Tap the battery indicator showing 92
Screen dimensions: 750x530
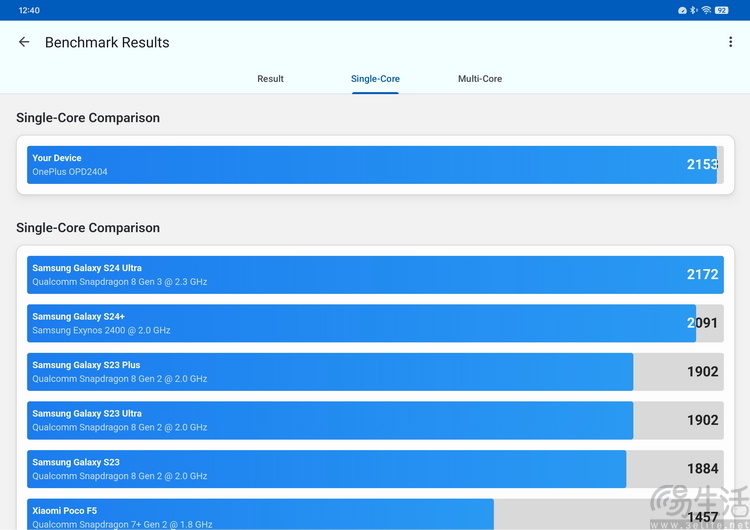tap(721, 10)
